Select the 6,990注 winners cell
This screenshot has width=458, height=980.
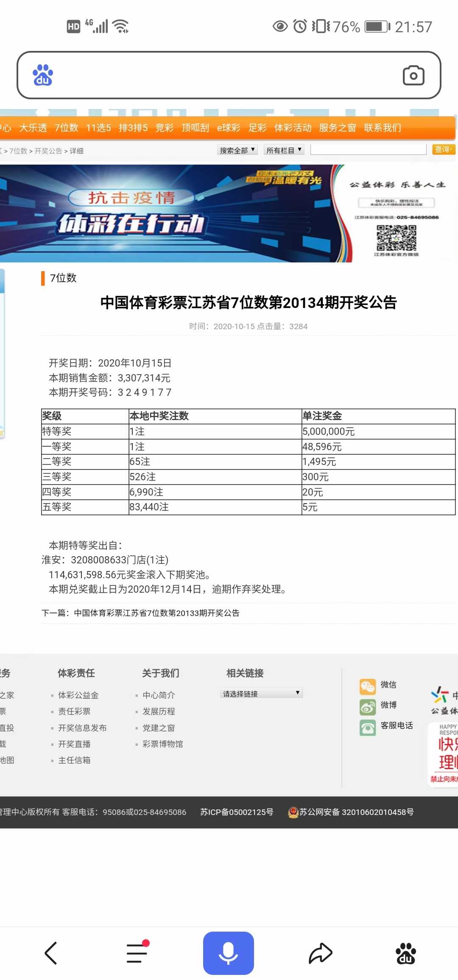point(215,492)
